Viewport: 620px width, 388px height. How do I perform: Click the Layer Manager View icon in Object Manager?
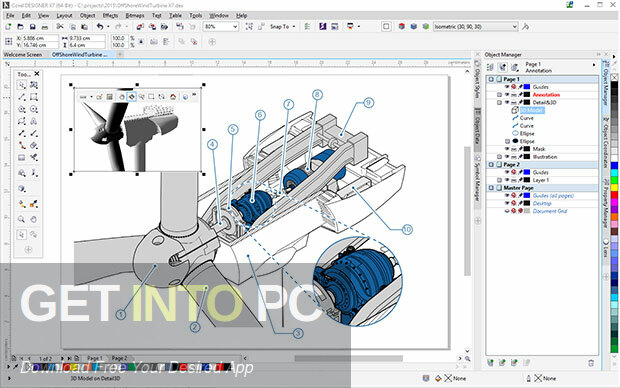click(514, 67)
